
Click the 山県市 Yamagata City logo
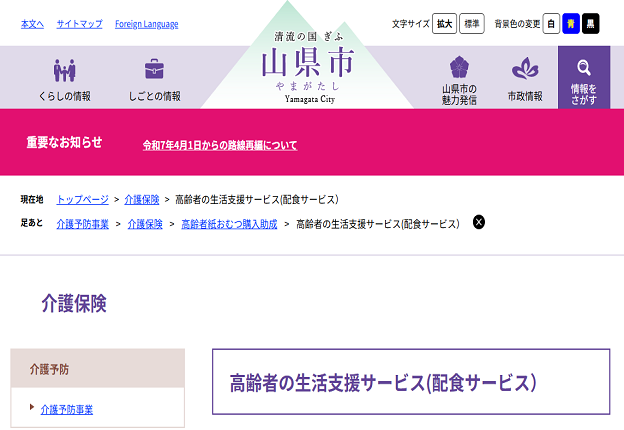pos(307,66)
